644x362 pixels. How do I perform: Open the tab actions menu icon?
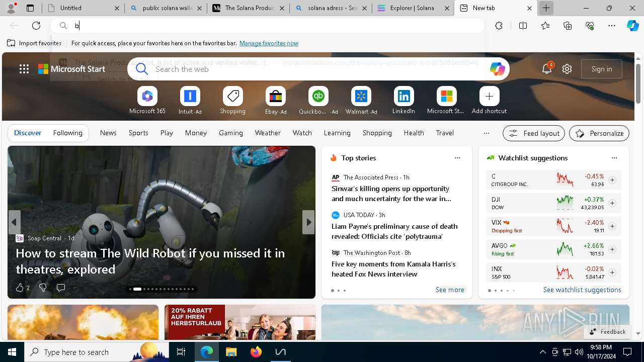30,8
